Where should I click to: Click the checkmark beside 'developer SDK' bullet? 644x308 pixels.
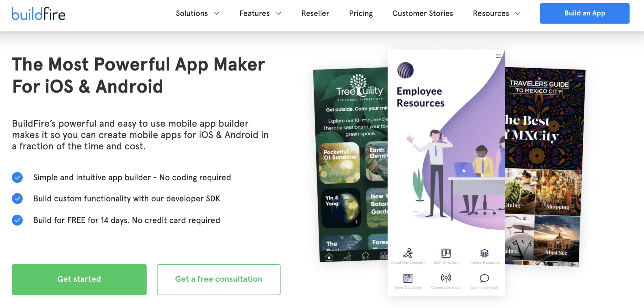17,199
